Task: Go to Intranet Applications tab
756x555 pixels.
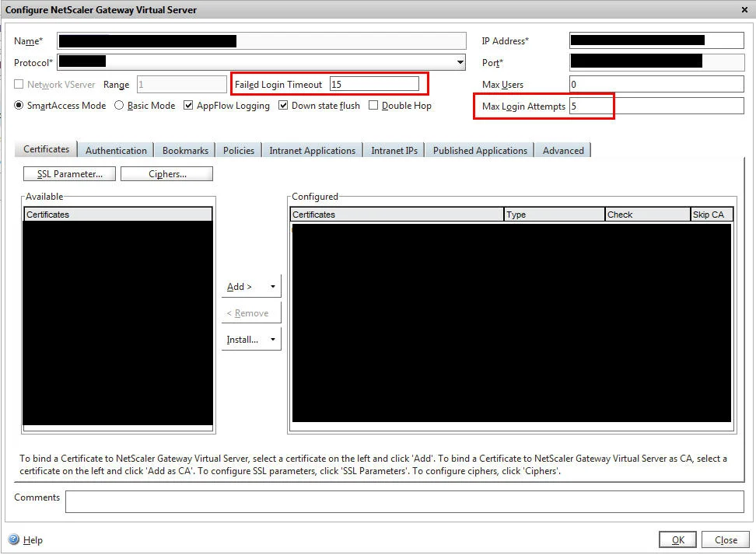Action: [x=312, y=150]
